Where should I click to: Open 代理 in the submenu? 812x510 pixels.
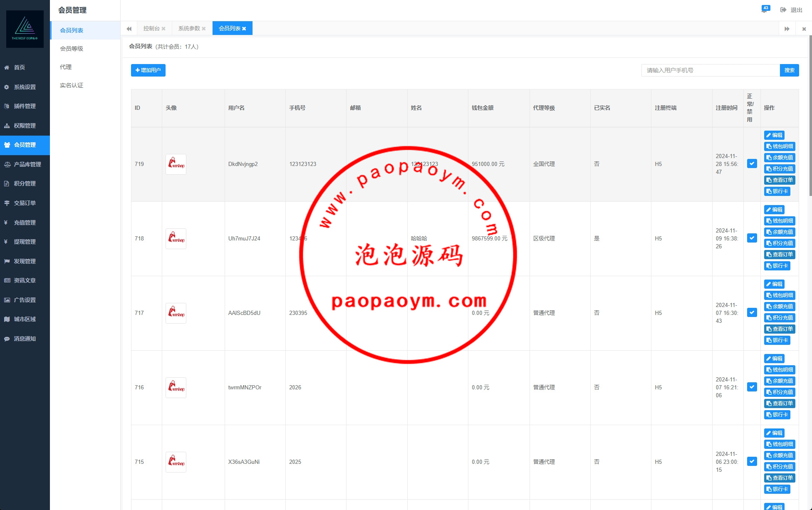pos(85,67)
